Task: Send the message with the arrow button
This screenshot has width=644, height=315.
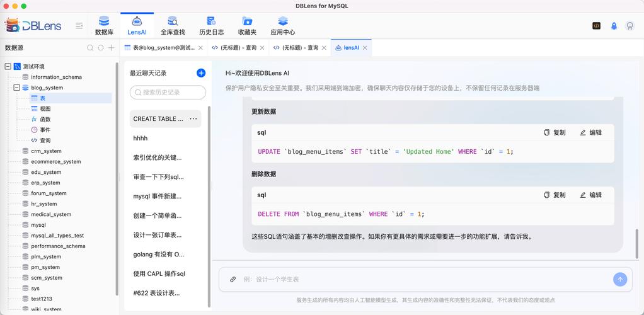Action: tap(620, 279)
